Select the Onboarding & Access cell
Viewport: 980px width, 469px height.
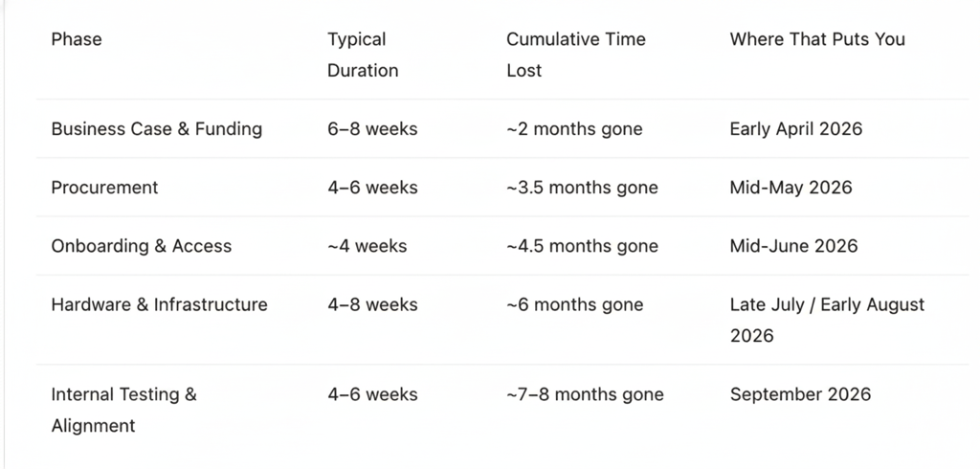click(141, 246)
